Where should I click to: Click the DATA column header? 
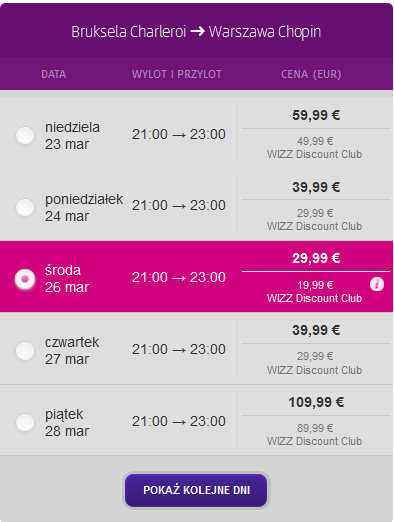tap(54, 74)
